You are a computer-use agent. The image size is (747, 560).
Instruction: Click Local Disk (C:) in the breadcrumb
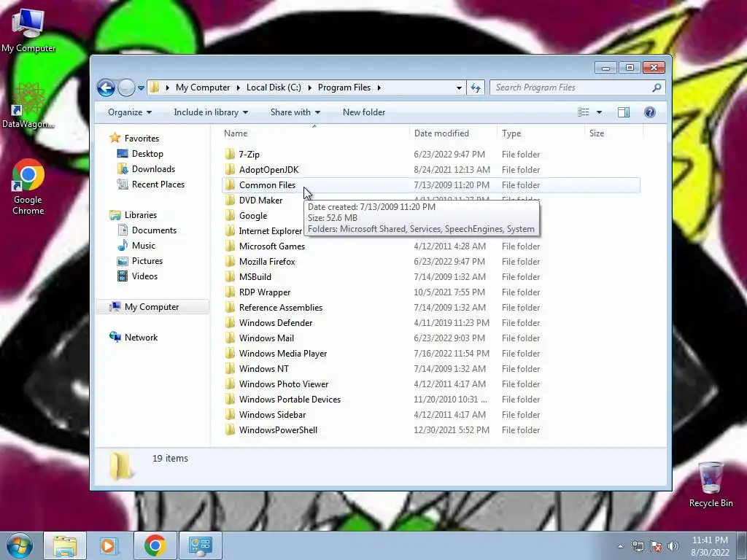pyautogui.click(x=274, y=87)
